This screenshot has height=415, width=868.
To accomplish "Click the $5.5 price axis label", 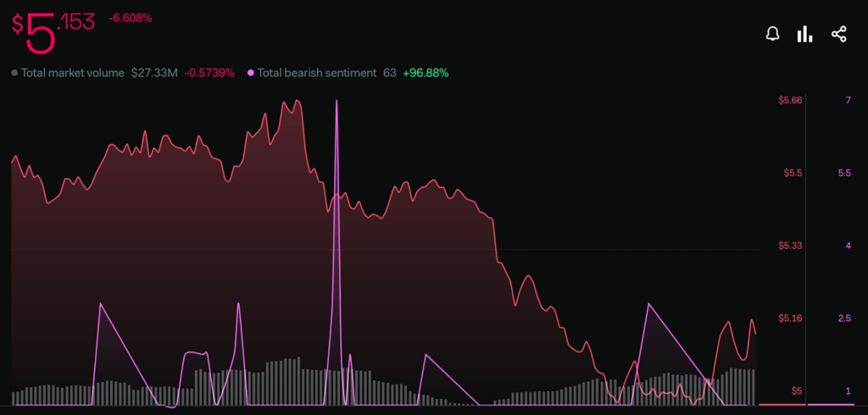I will point(793,173).
